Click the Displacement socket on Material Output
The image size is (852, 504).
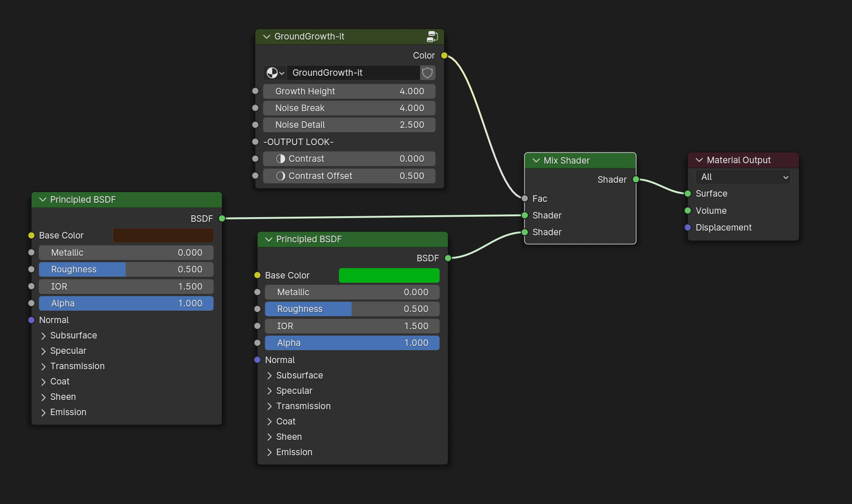click(688, 227)
